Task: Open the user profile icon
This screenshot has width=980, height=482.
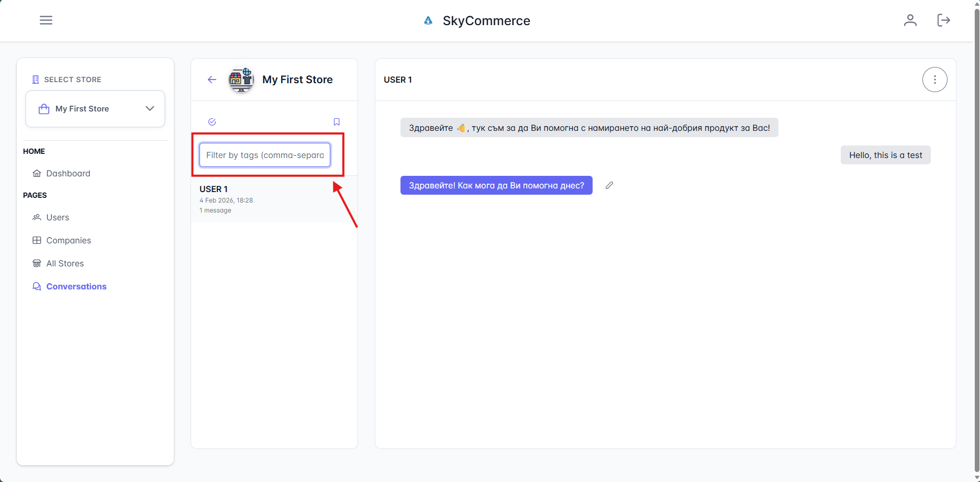Action: tap(910, 20)
